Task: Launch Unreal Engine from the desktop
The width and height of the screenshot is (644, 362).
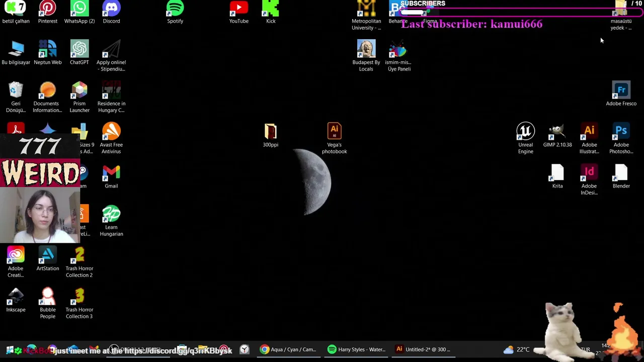Action: coord(525,138)
